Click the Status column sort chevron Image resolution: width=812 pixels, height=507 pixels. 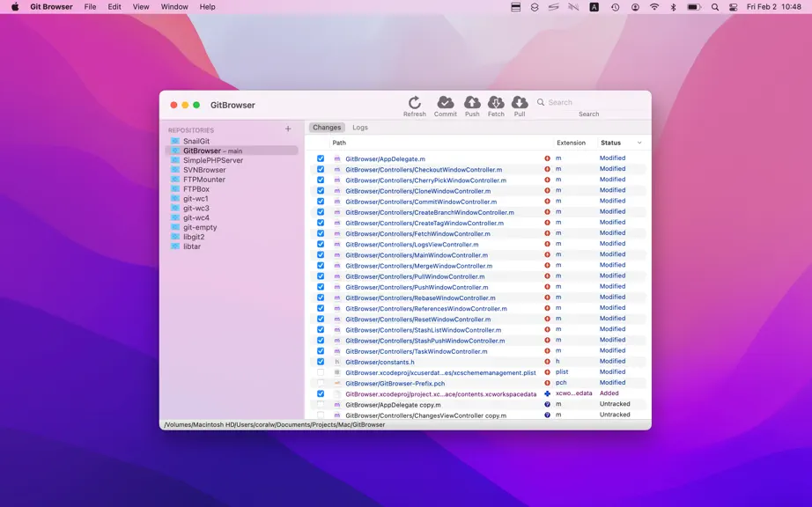[639, 143]
